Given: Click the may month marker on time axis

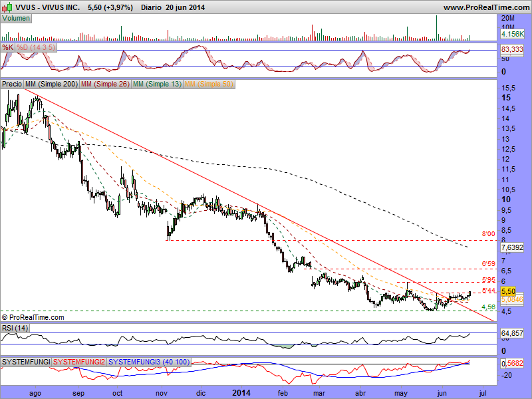Looking at the screenshot, I should pyautogui.click(x=401, y=394).
